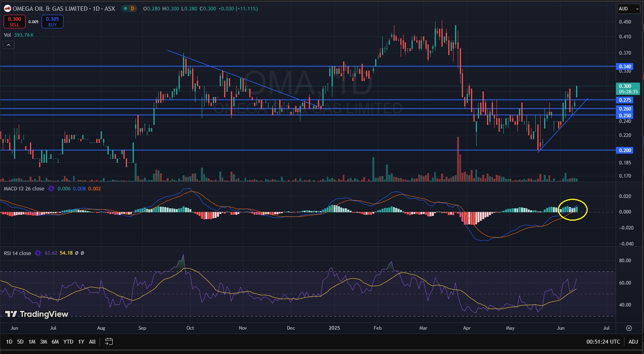Select the 0.200 horizontal line price label

625,150
